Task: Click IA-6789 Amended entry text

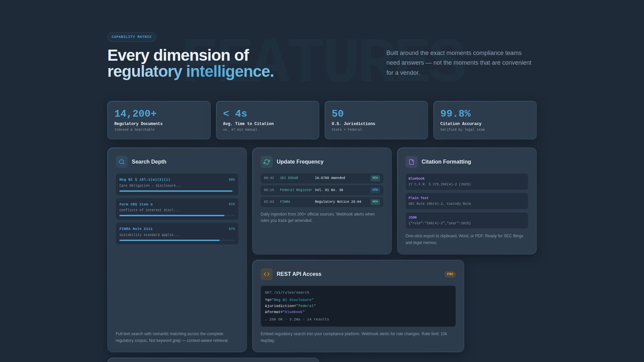Action: pyautogui.click(x=330, y=178)
